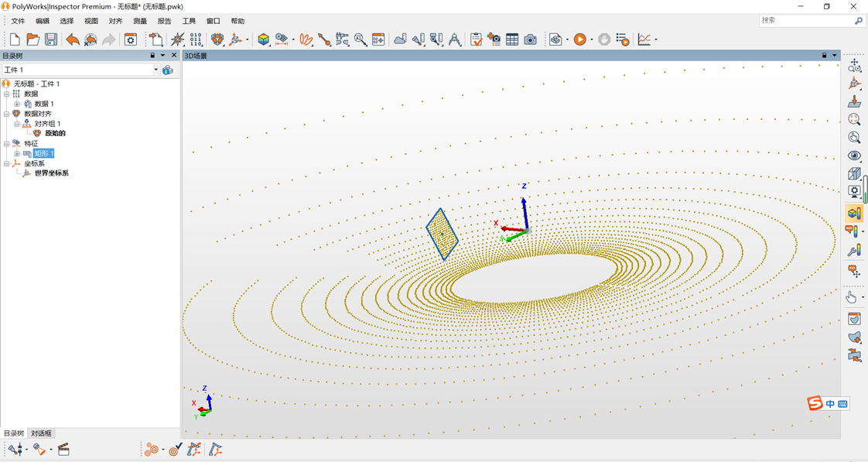Click the New document icon in toolbar
Image resolution: width=868 pixels, height=462 pixels.
pos(15,39)
